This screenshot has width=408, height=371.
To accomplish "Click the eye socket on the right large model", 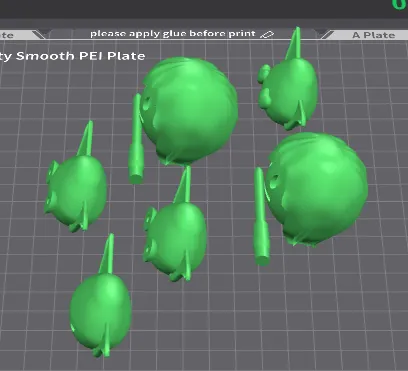I will pos(274,182).
